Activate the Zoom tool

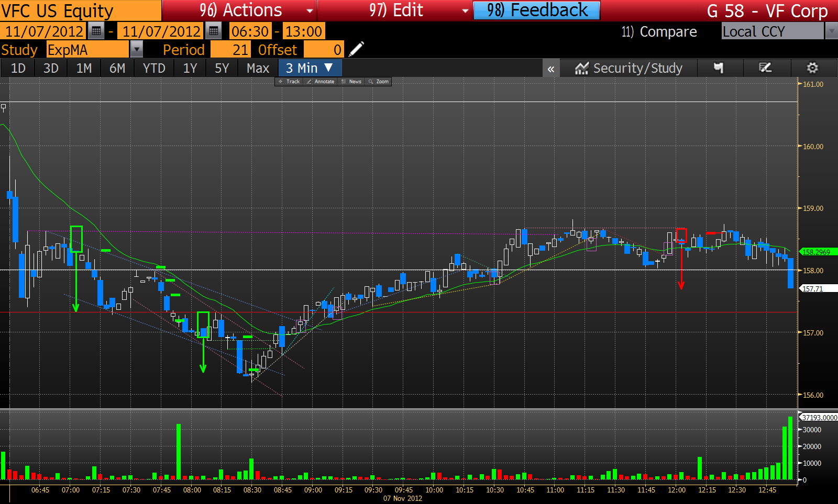379,82
